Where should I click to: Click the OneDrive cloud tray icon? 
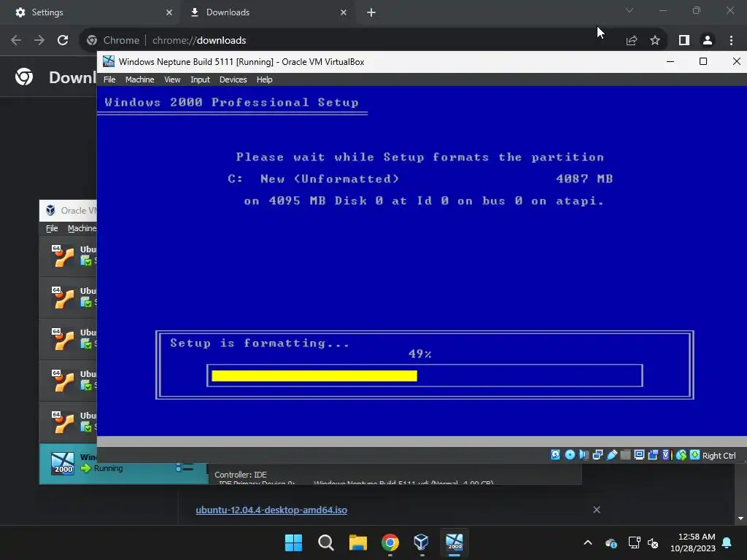point(611,542)
